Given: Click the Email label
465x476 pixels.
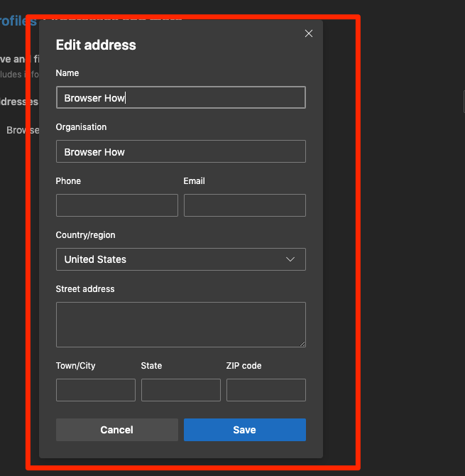Looking at the screenshot, I should pyautogui.click(x=194, y=181).
